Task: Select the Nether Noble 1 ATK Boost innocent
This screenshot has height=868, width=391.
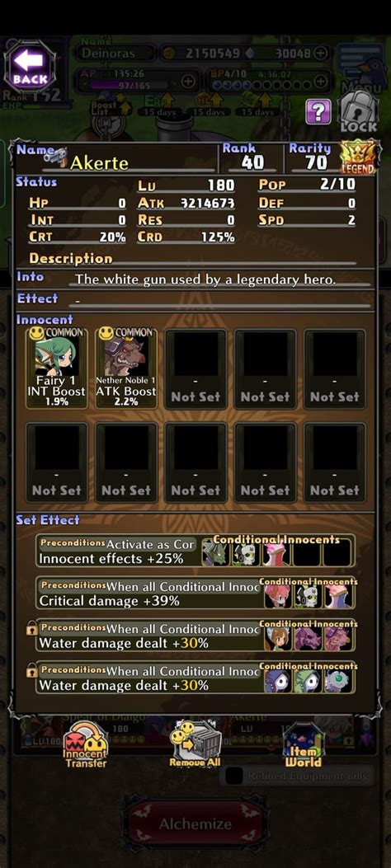Action: (x=125, y=368)
